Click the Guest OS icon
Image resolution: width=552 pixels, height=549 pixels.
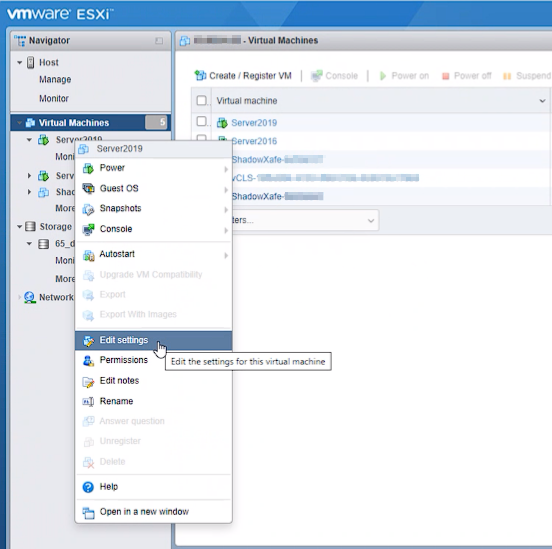(x=88, y=189)
